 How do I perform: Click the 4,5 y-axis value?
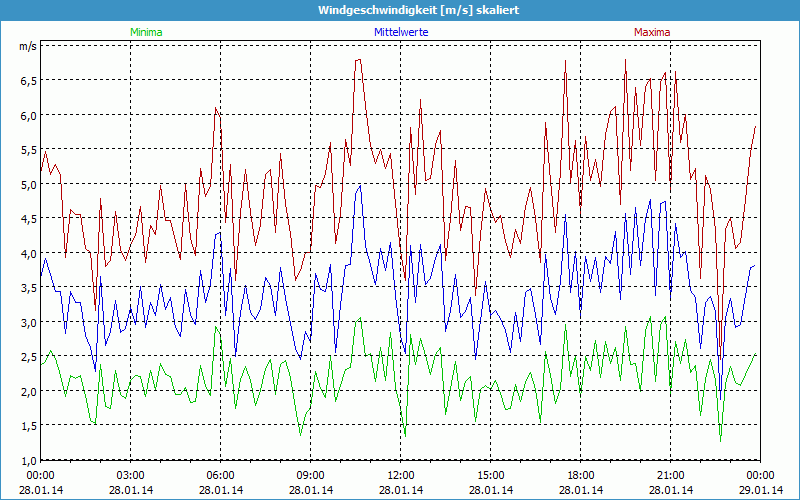[29, 219]
